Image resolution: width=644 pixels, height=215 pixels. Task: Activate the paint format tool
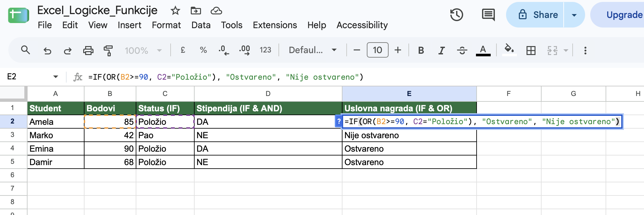tap(109, 51)
